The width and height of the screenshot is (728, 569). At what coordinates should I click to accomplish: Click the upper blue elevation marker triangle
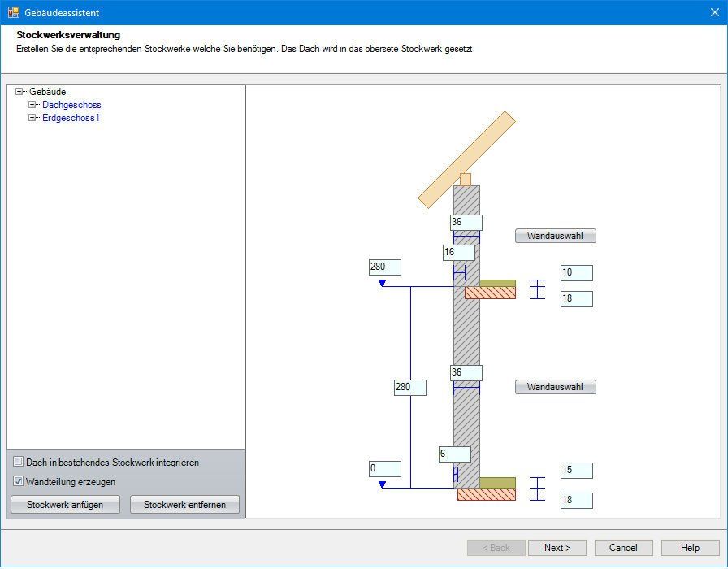(382, 283)
